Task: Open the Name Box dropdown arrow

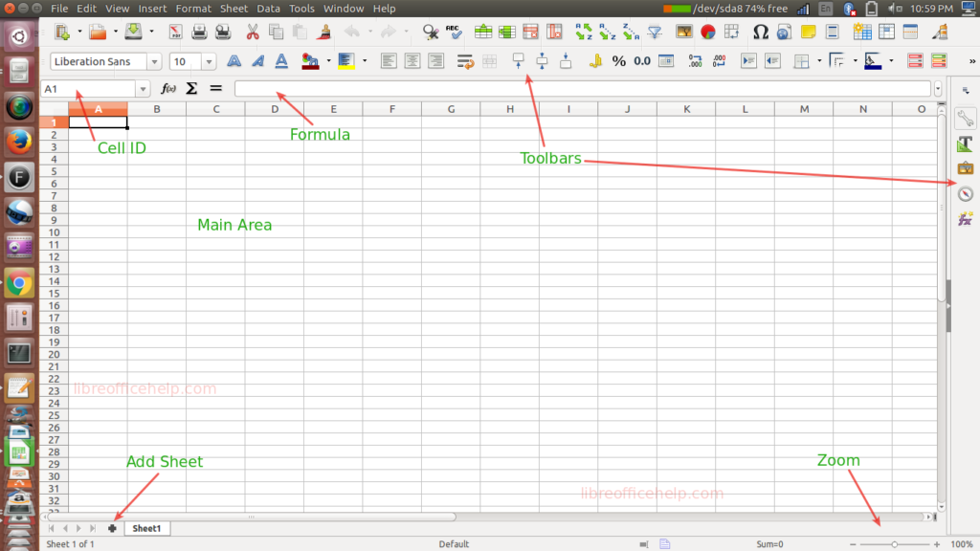Action: (x=144, y=89)
